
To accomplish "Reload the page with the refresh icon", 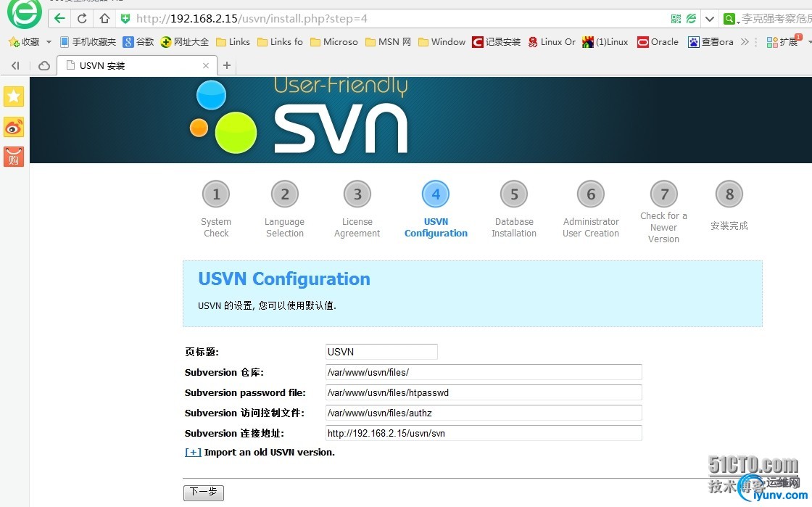I will [x=82, y=19].
